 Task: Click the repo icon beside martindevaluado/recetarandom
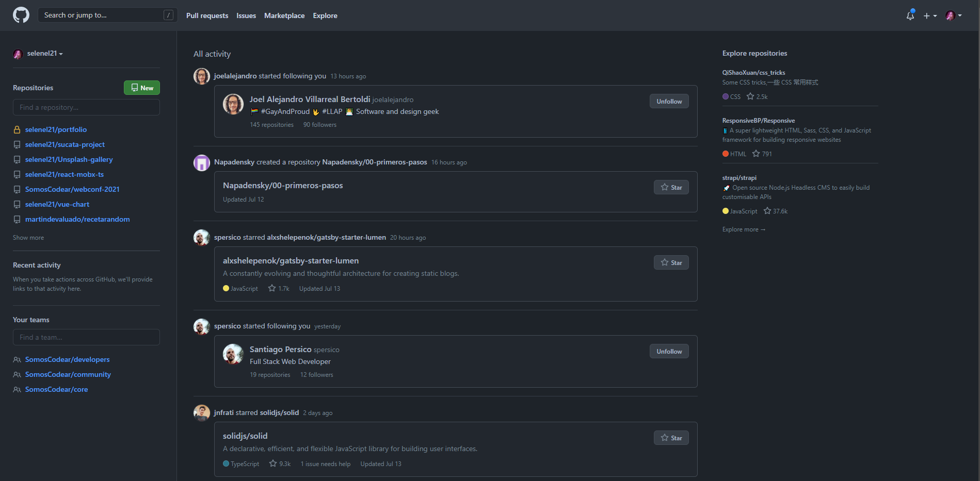pyautogui.click(x=17, y=220)
